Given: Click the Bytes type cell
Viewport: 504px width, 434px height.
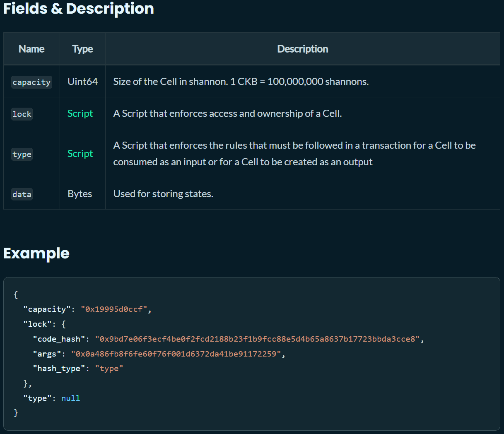Looking at the screenshot, I should 80,194.
